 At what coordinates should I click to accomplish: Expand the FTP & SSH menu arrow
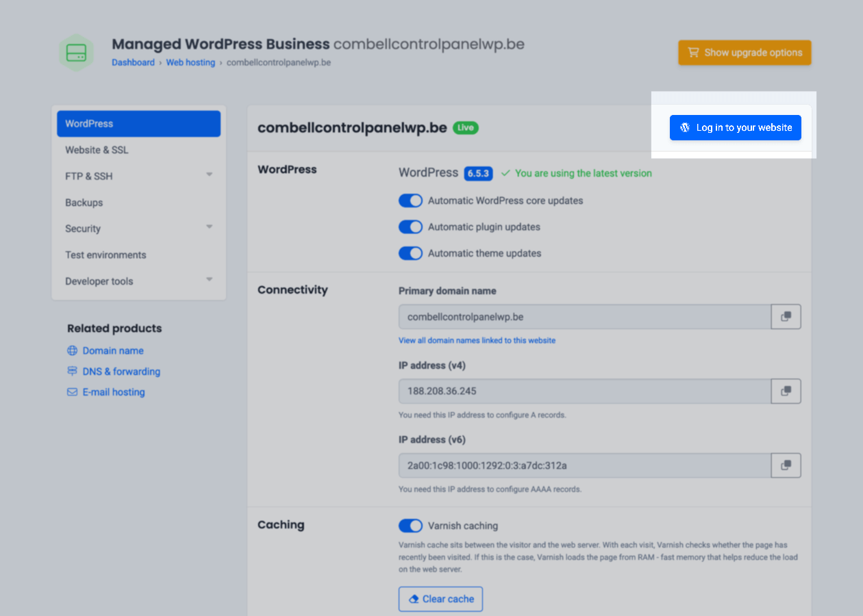point(210,175)
